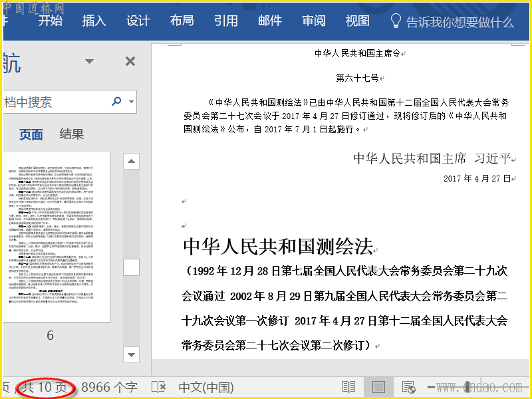This screenshot has height=399, width=532.
Task: Select the 邮件 tab
Action: (x=270, y=21)
